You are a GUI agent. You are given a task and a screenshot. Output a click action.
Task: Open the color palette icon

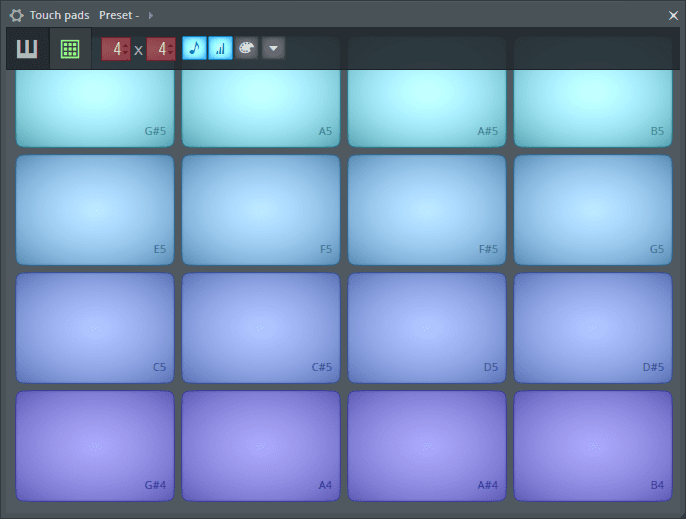click(247, 49)
